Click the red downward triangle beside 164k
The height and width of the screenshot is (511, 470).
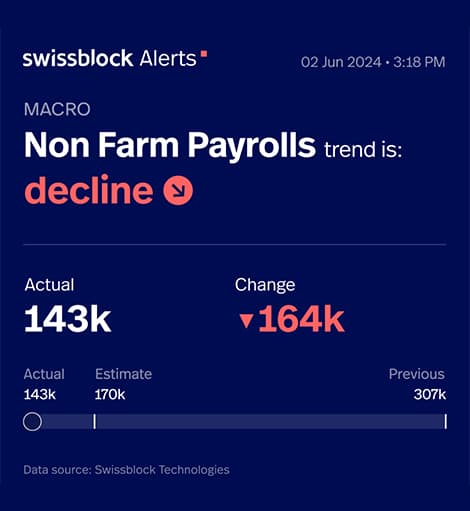click(x=247, y=321)
